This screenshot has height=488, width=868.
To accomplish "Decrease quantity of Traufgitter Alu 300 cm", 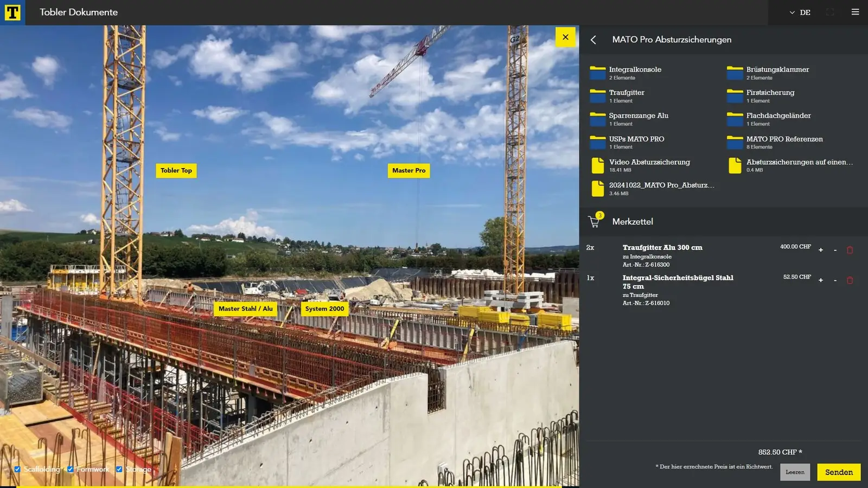I will [835, 250].
